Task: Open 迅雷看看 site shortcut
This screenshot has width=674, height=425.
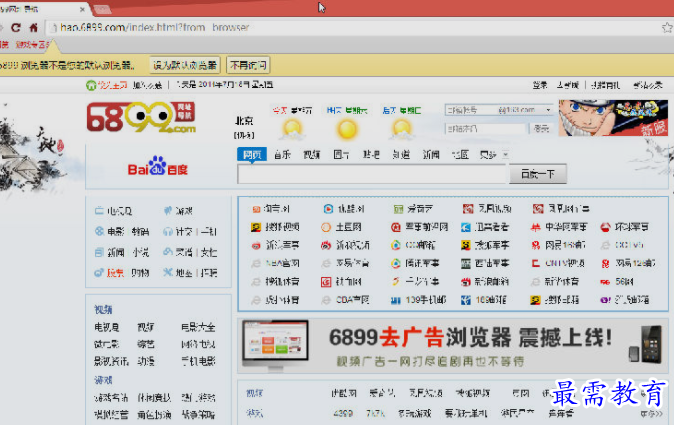Action: tap(485, 227)
